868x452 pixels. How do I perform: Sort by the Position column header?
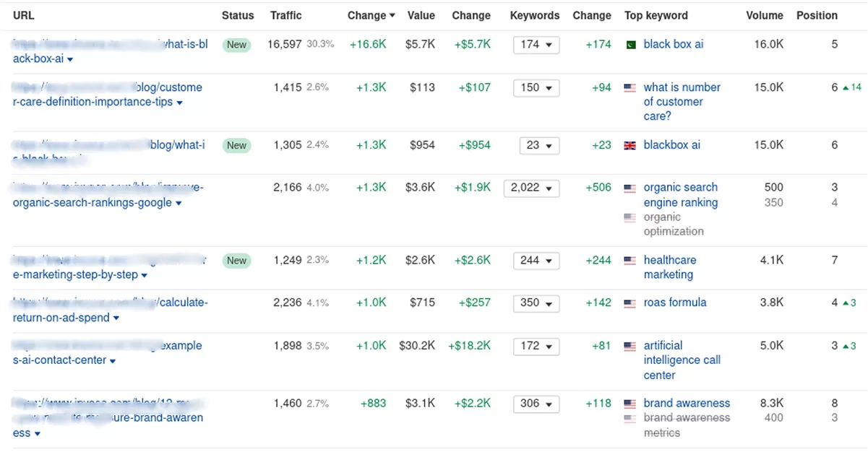pyautogui.click(x=817, y=15)
